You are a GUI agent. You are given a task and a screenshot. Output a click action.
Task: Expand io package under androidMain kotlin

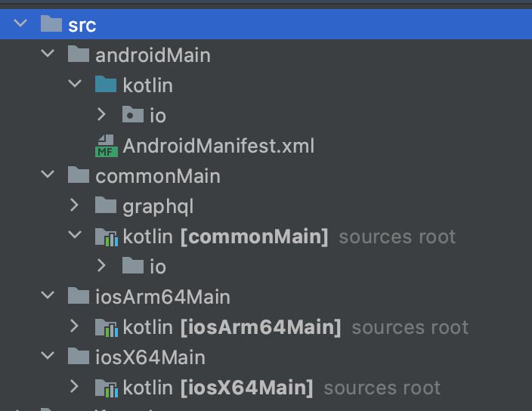[101, 114]
